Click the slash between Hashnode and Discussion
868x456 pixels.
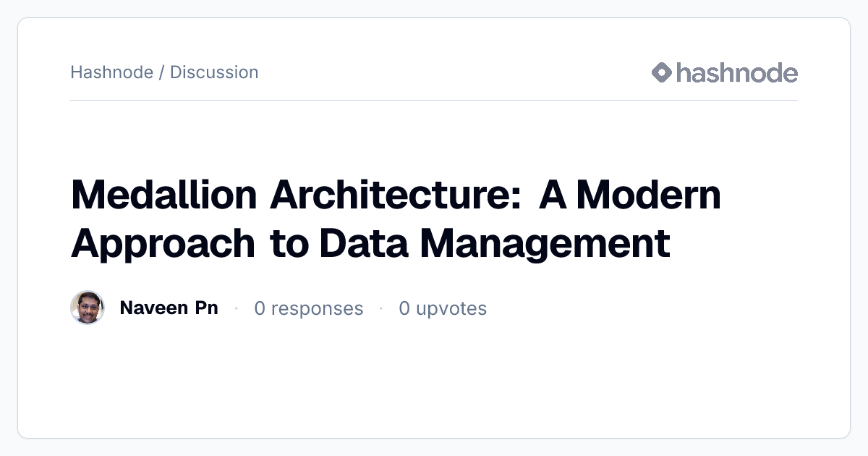(x=161, y=72)
